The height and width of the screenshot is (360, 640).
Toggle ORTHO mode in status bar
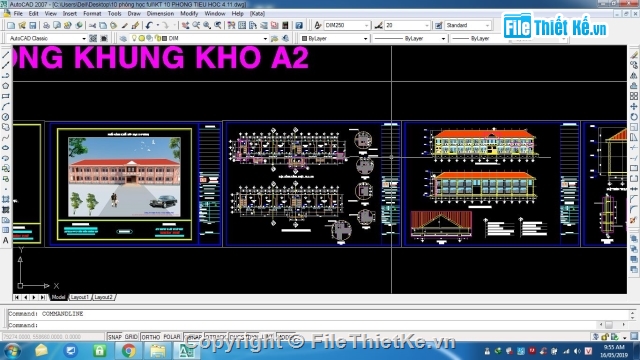(x=151, y=337)
